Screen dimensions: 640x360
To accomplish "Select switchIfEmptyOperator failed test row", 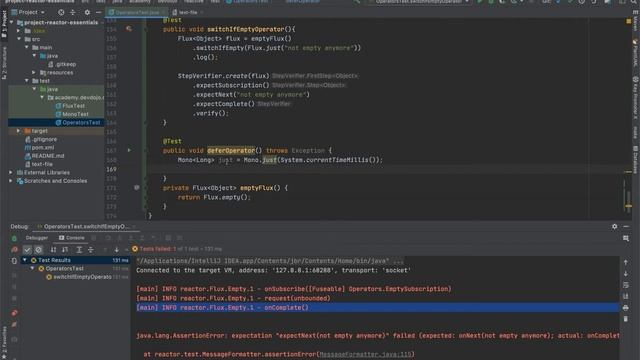I will 87,277.
